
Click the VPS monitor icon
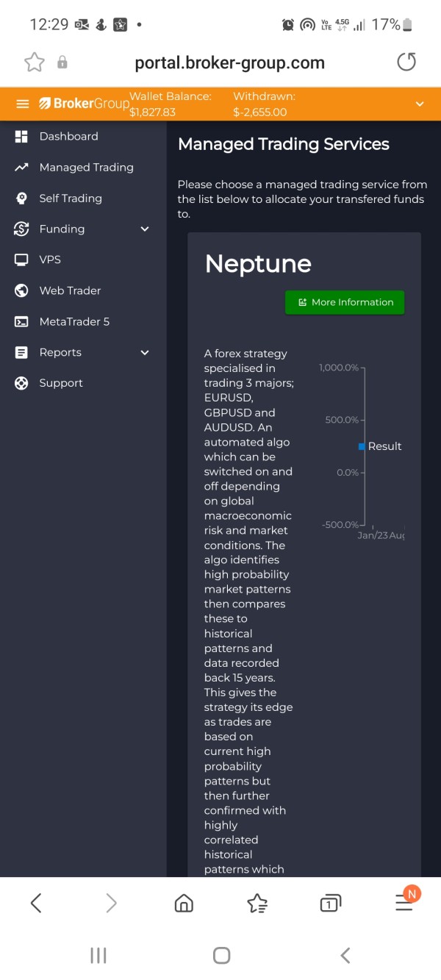pos(21,260)
